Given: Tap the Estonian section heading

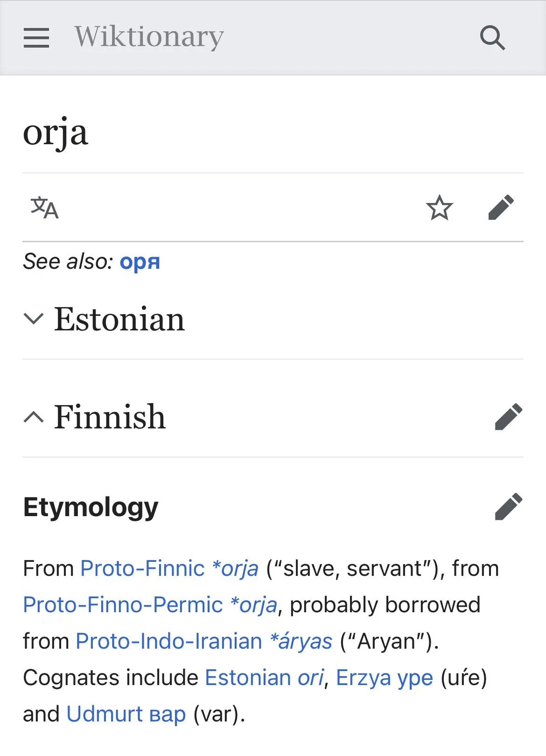Looking at the screenshot, I should click(x=119, y=319).
